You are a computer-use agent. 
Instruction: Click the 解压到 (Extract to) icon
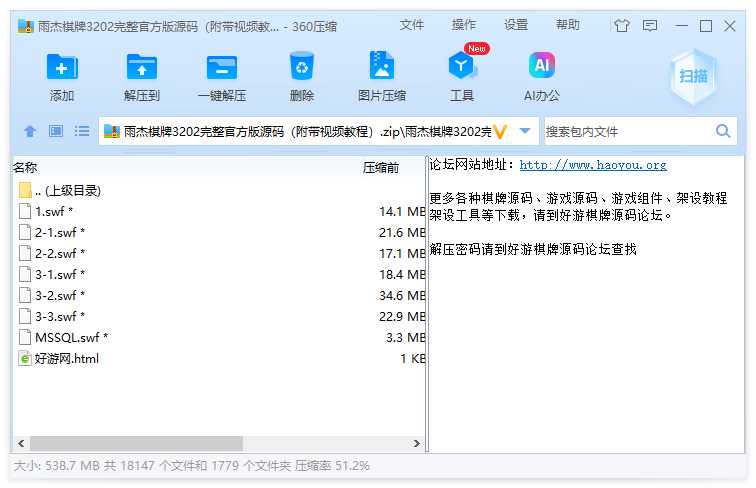(141, 67)
